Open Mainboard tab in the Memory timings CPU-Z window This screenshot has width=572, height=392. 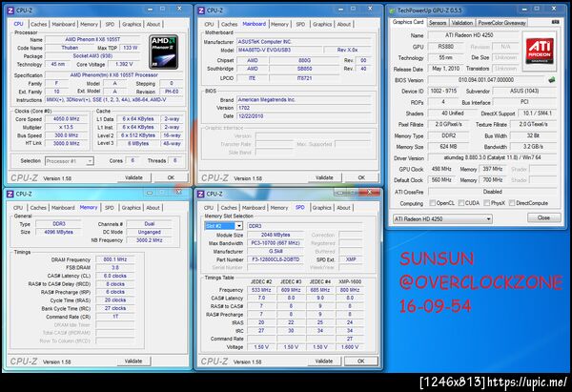point(63,208)
